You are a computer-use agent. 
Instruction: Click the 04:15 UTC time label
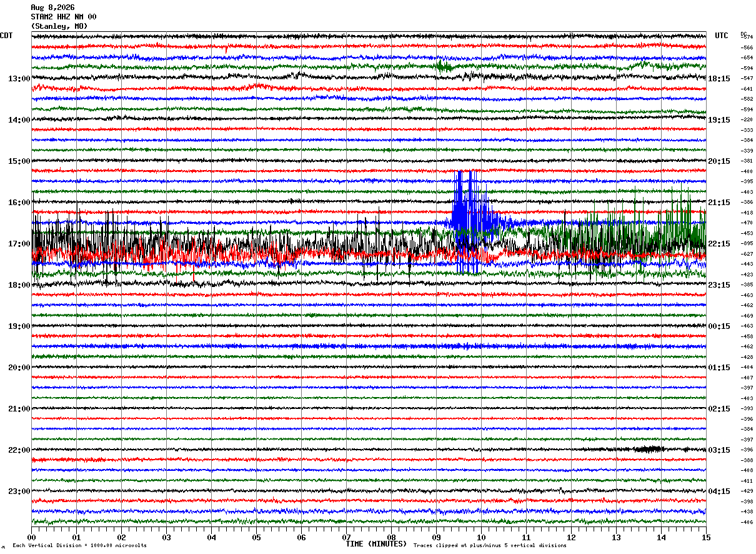pyautogui.click(x=719, y=491)
